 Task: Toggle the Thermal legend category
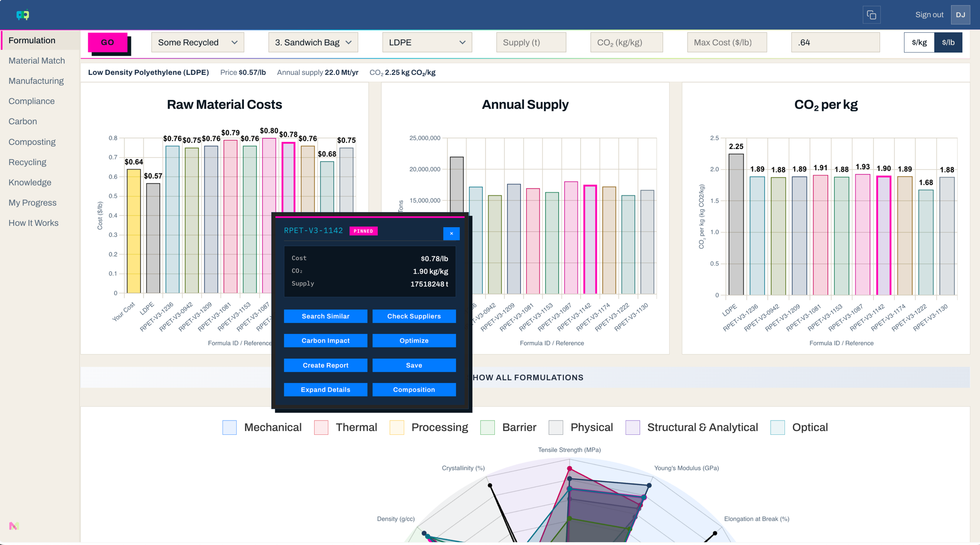346,427
